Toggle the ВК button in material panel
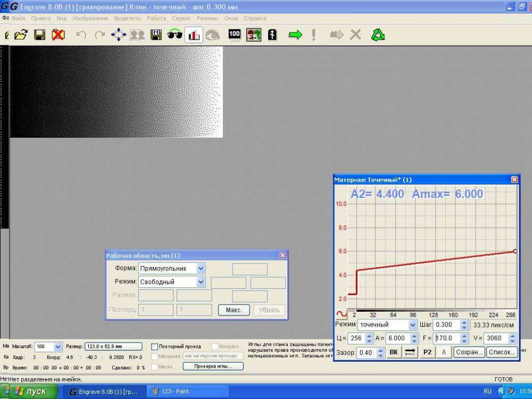This screenshot has width=532, height=399. tap(393, 352)
